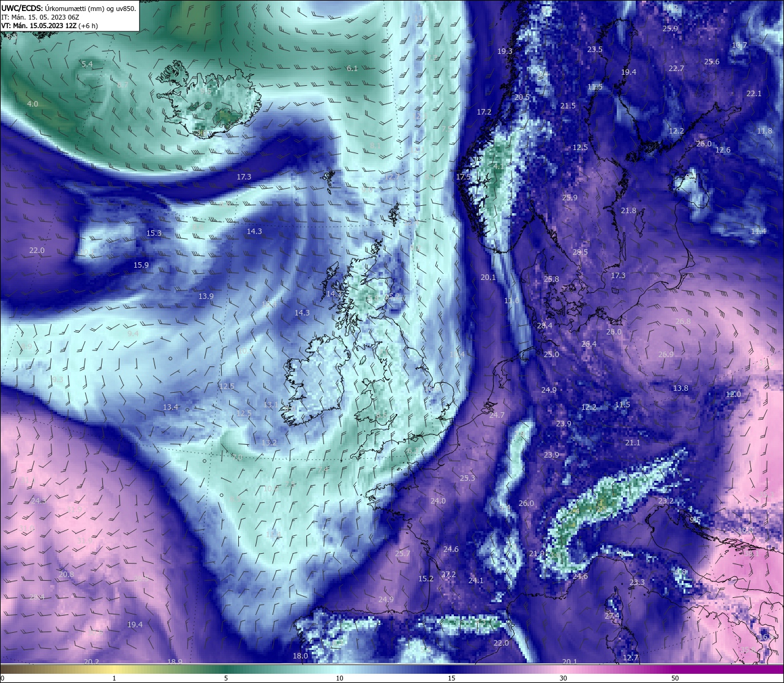Viewport: 784px width, 683px height.
Task: Click the 21.9 map value
Action: click(537, 554)
